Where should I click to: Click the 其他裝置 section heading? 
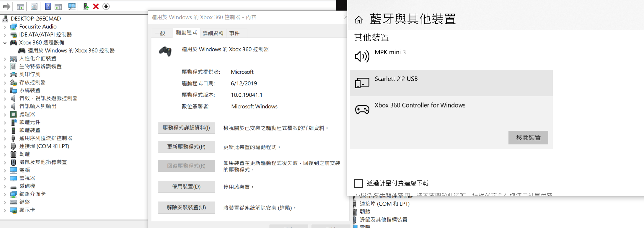click(371, 38)
